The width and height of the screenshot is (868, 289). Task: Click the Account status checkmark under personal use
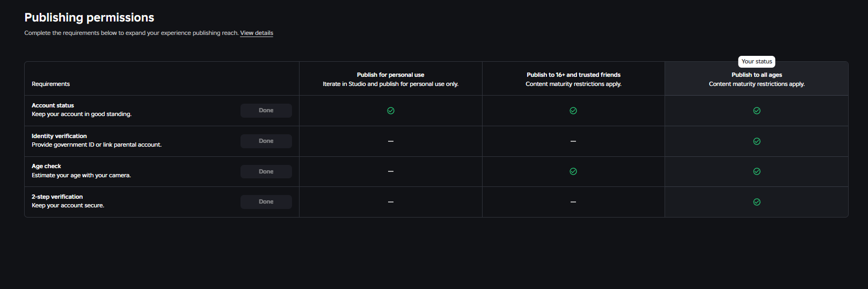391,111
